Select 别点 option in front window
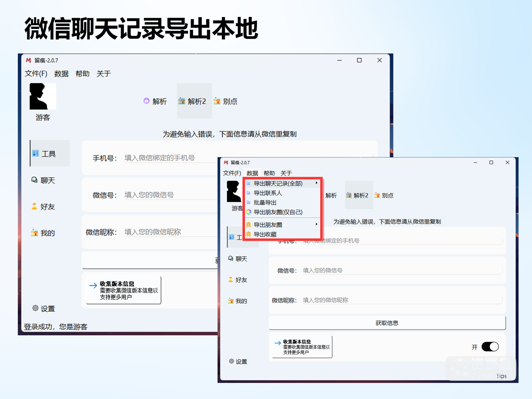The image size is (532, 399). (384, 195)
